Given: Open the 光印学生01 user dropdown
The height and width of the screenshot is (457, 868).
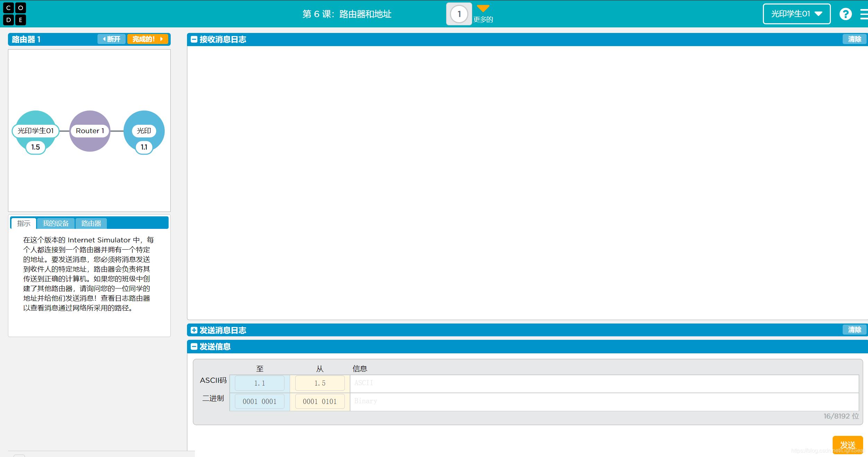Looking at the screenshot, I should pos(797,14).
